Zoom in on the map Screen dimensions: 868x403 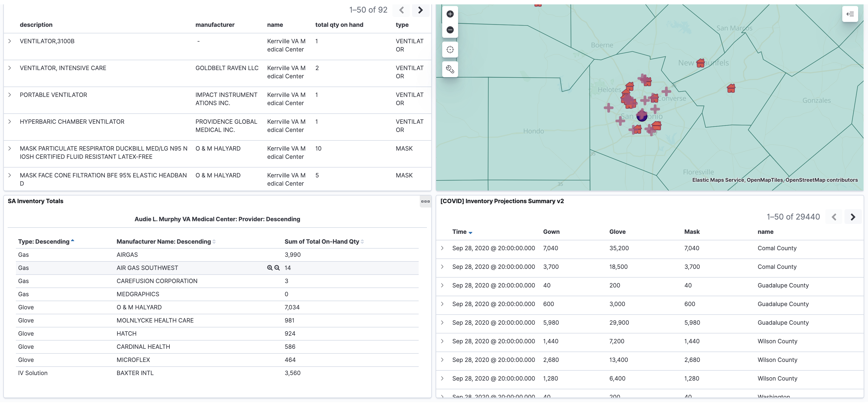tap(450, 14)
